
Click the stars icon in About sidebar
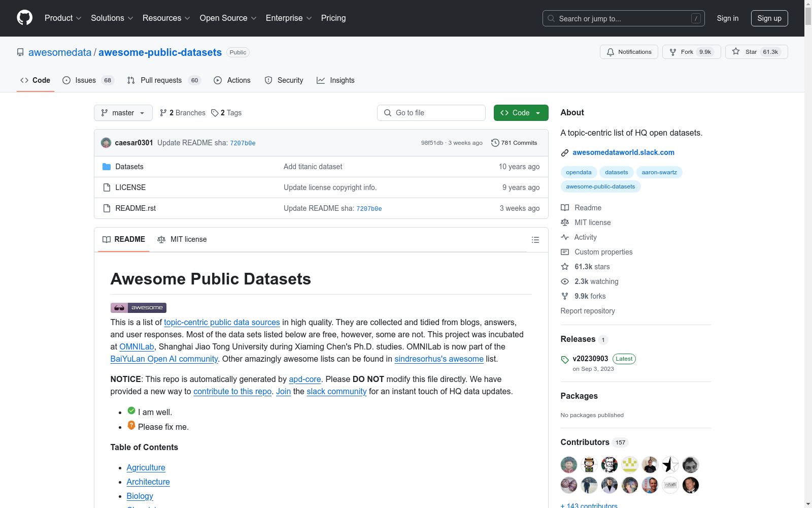click(x=565, y=267)
